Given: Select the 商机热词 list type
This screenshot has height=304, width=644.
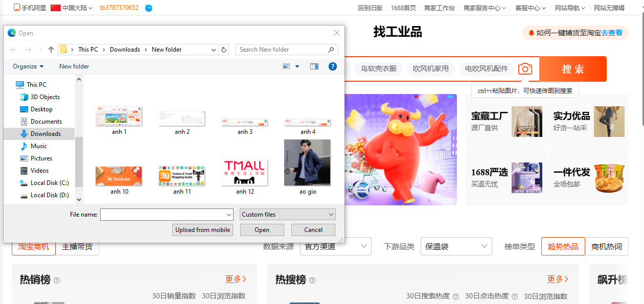Looking at the screenshot, I should [x=607, y=246].
